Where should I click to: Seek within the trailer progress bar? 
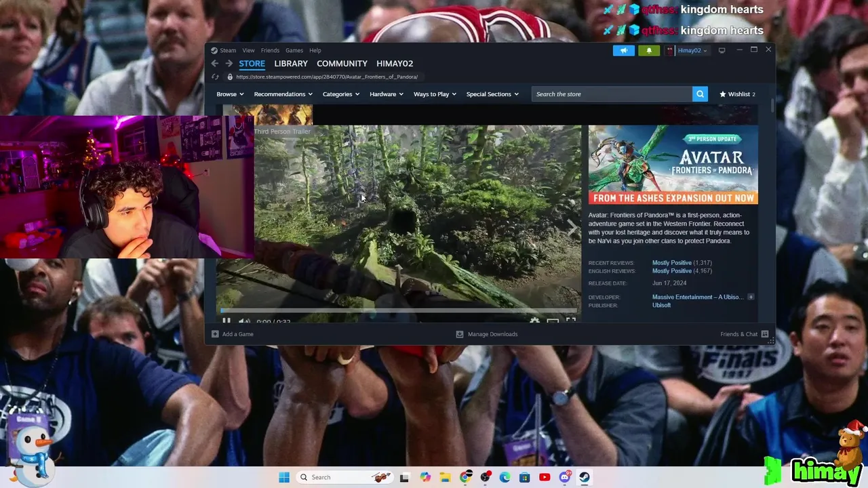tap(399, 310)
